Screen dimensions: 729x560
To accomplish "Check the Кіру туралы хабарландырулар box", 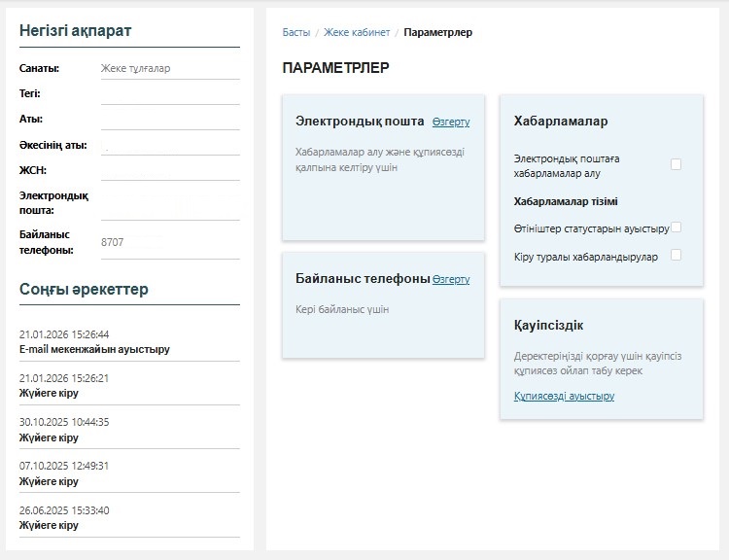I will [x=676, y=255].
